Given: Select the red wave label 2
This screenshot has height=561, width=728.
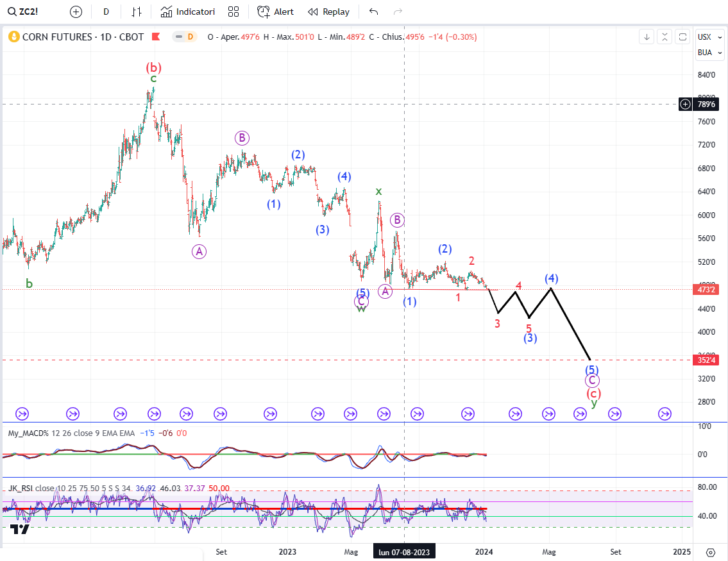Looking at the screenshot, I should click(x=471, y=261).
